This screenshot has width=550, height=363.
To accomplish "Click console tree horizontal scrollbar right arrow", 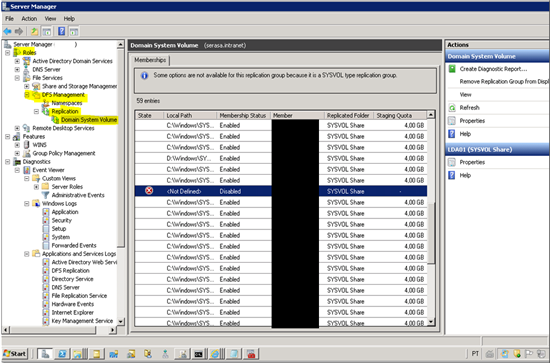I will 112,330.
